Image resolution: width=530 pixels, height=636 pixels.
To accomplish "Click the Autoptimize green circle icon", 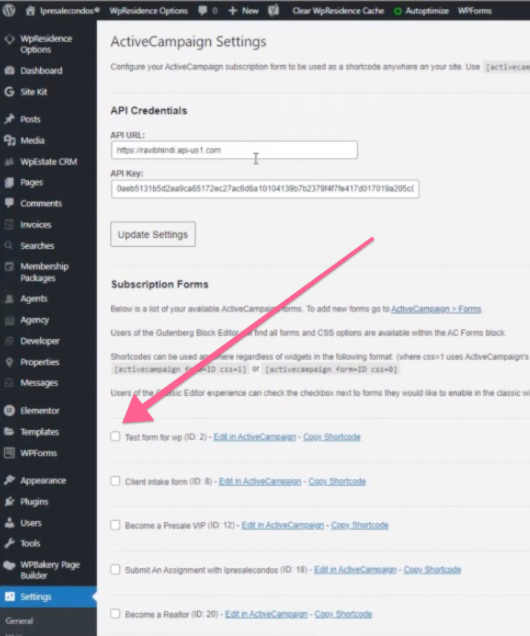I will click(398, 11).
